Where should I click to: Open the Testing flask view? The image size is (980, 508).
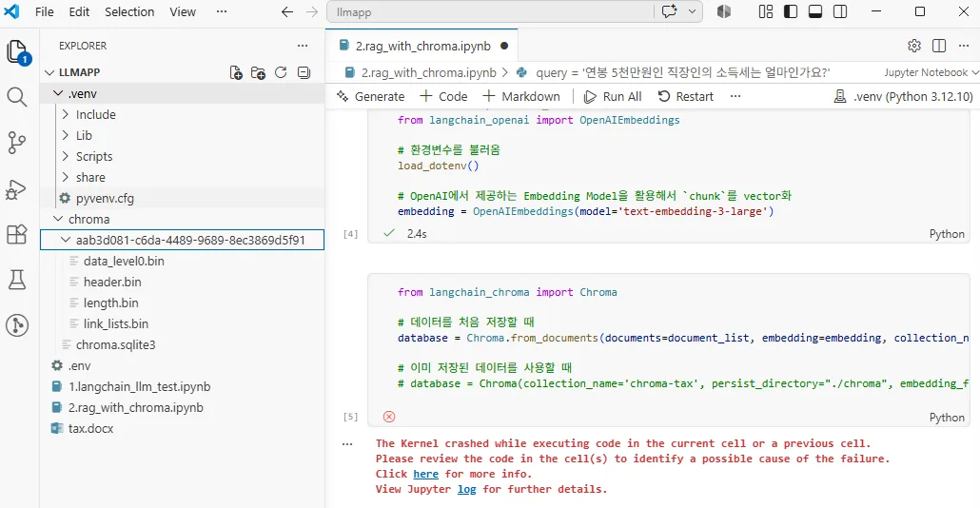pyautogui.click(x=17, y=280)
